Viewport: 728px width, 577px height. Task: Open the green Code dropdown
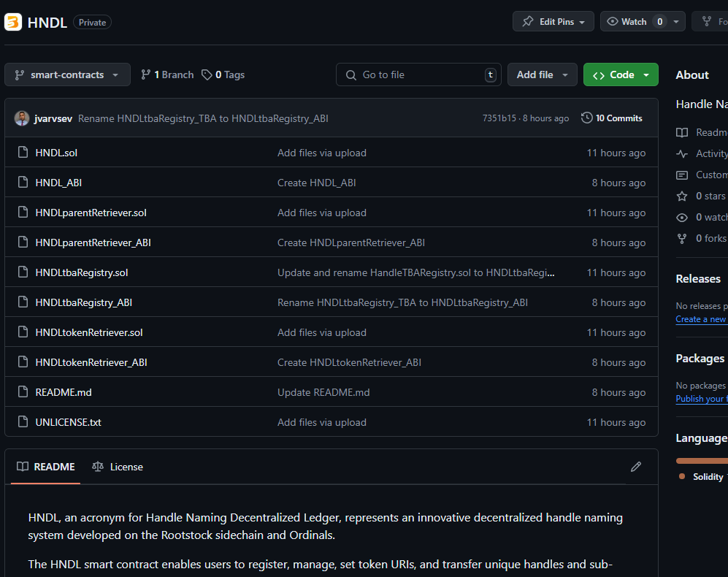tap(621, 74)
